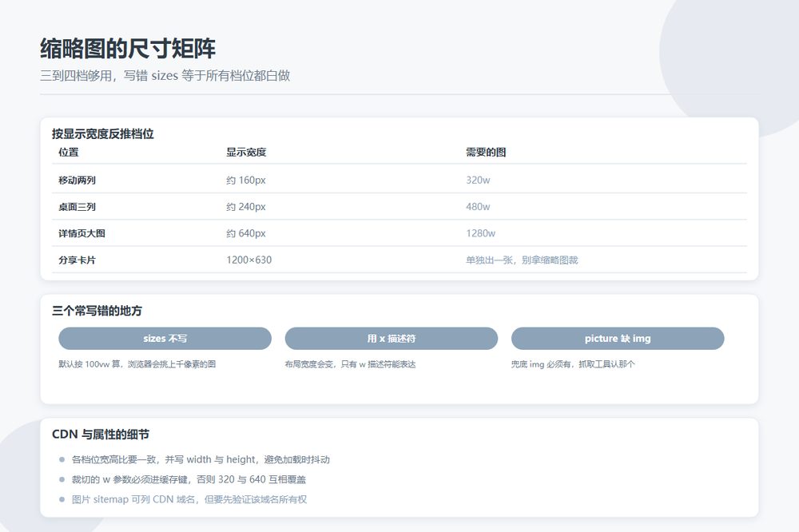Click the '显示宽度' column header
The height and width of the screenshot is (532, 799).
(x=247, y=153)
